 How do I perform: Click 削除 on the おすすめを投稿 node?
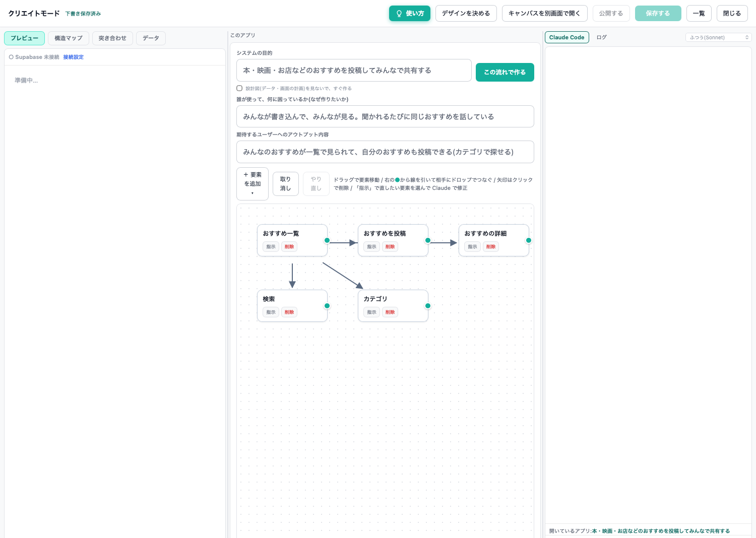tap(390, 247)
